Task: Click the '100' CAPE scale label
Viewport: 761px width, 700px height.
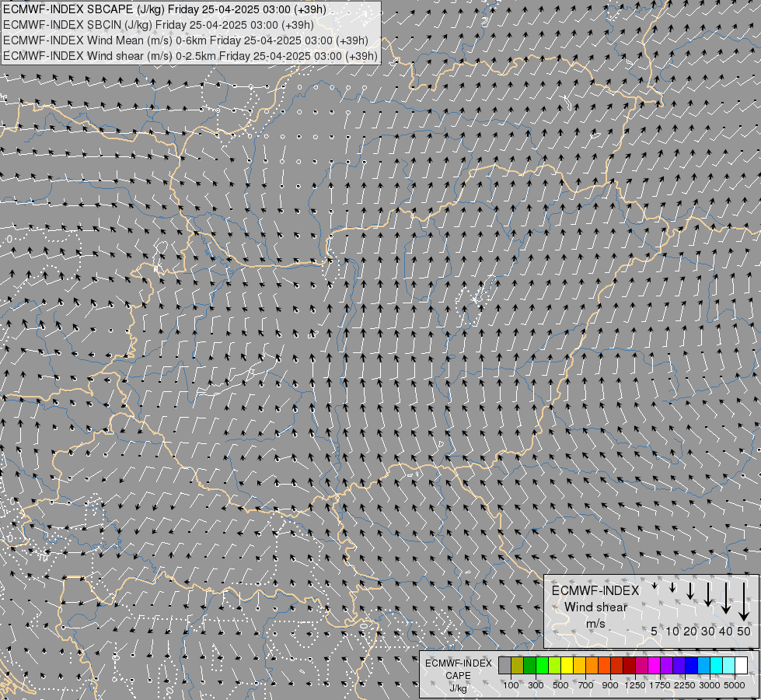Action: [511, 685]
